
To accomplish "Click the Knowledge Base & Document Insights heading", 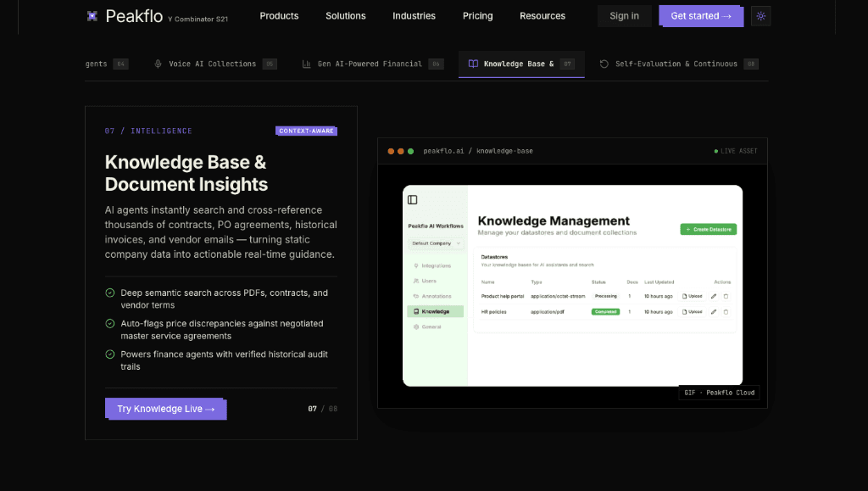I will point(186,173).
